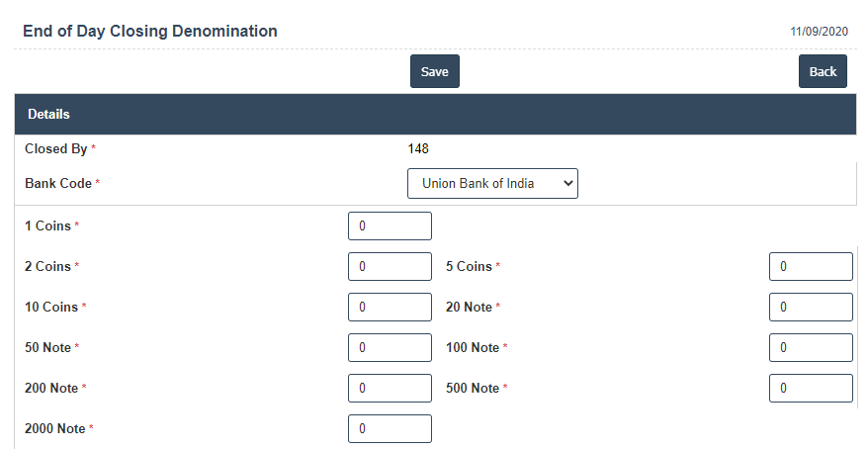Click the 50 Note input box
868x449 pixels.
pos(390,347)
